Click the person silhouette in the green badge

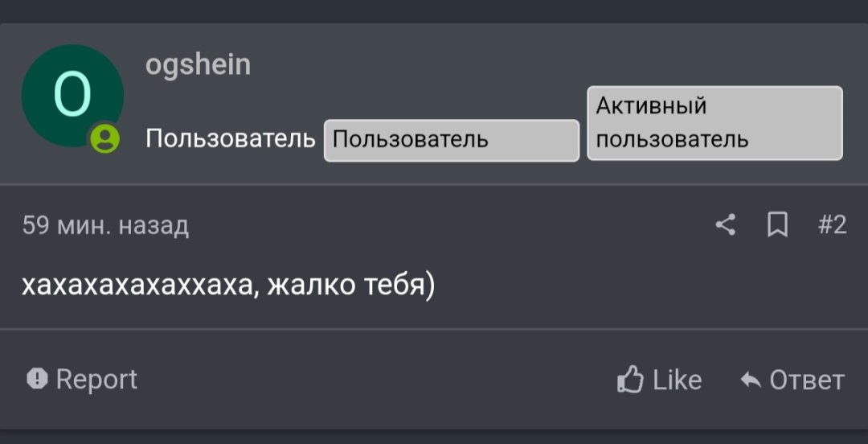(x=104, y=138)
